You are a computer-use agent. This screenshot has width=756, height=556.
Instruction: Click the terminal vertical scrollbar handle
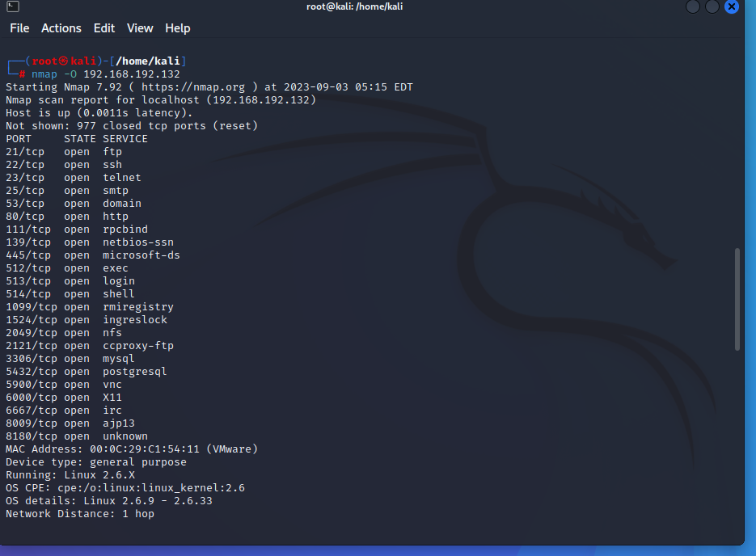tap(737, 299)
